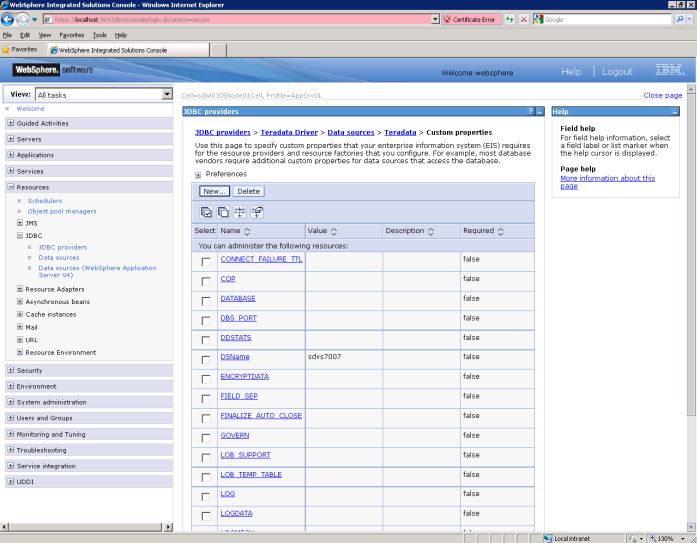Click the browser Forward arrow button
The width and height of the screenshot is (697, 543).
pos(22,20)
